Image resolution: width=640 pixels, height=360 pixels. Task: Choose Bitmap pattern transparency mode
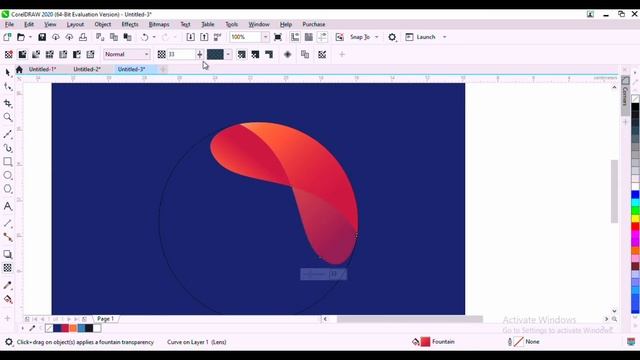click(63, 54)
